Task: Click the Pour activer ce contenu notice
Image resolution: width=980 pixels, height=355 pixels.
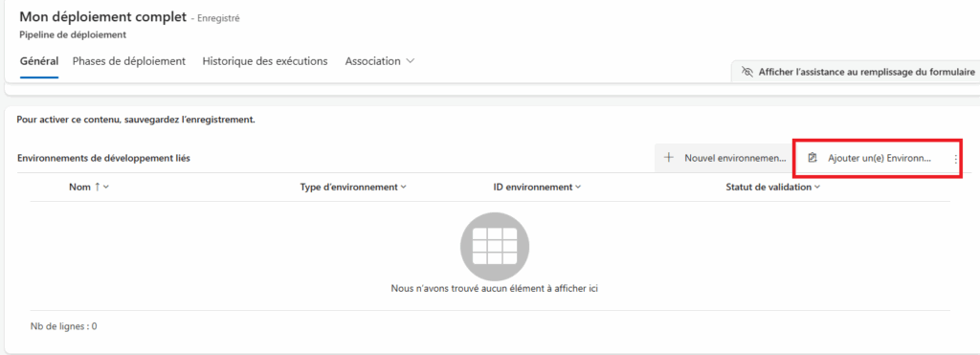Action: coord(136,120)
